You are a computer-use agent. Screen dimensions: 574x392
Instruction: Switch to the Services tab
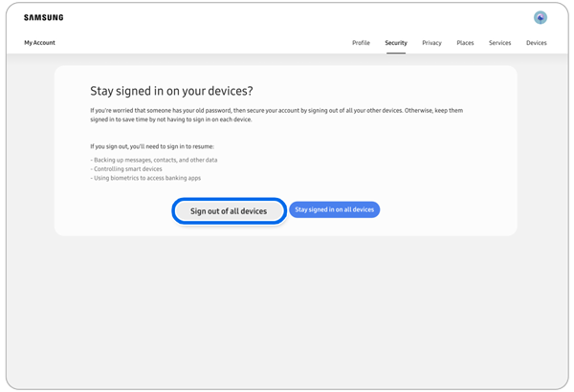click(x=499, y=43)
